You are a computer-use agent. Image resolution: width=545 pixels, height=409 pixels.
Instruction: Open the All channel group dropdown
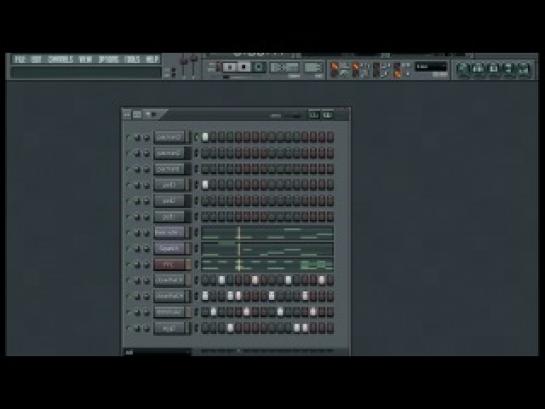coord(157,352)
